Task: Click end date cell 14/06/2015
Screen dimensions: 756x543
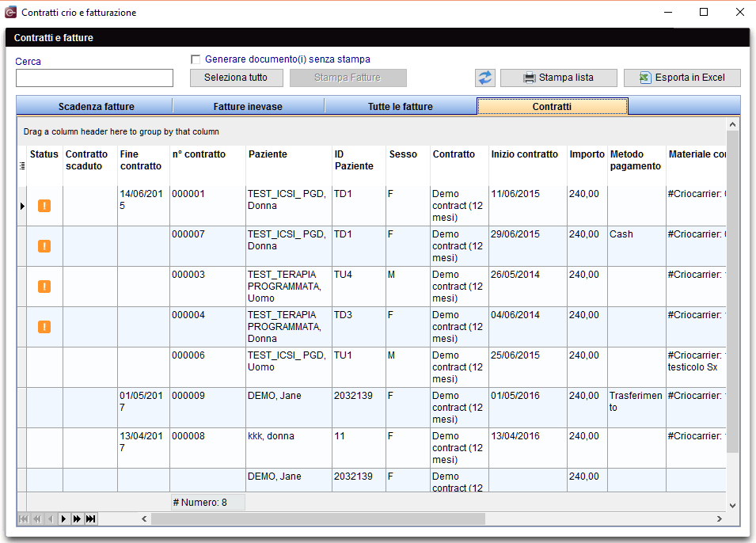Action: tap(143, 206)
